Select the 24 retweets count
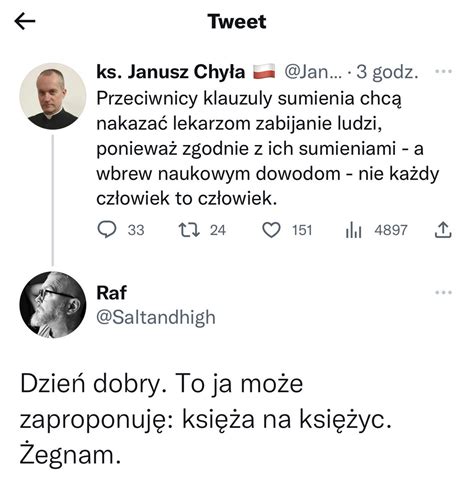Image resolution: width=474 pixels, height=489 pixels. (x=218, y=230)
